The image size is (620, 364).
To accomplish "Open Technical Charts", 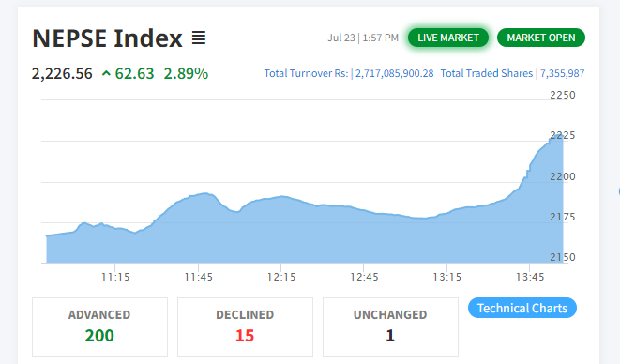I will click(522, 308).
